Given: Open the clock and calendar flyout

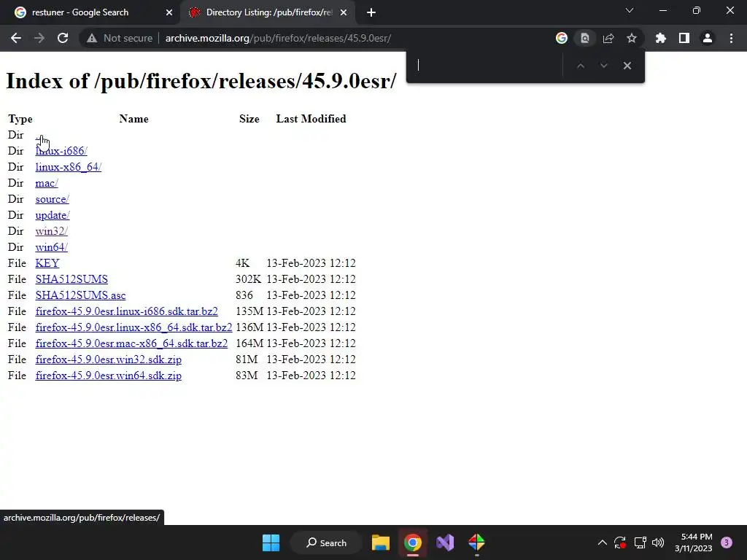Looking at the screenshot, I should [694, 542].
